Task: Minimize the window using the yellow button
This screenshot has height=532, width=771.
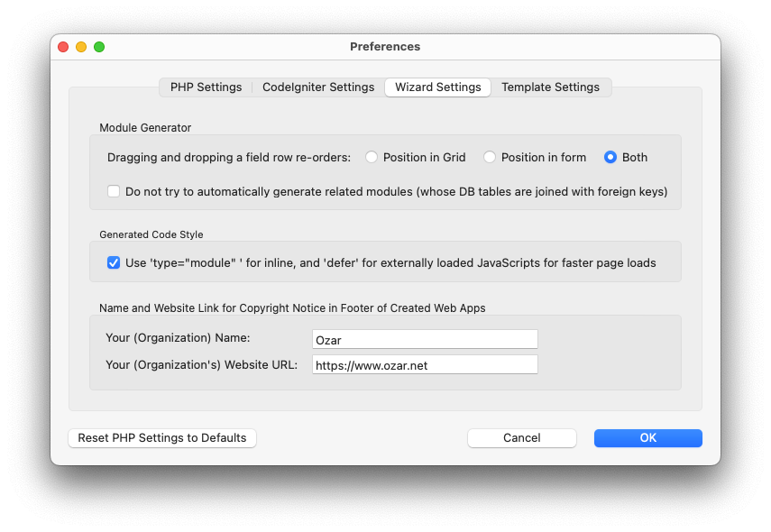Action: [x=81, y=47]
